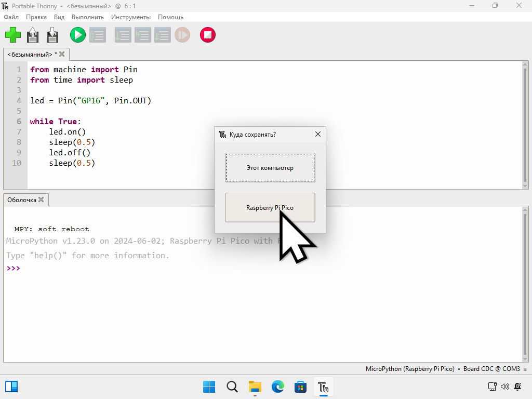This screenshot has width=532, height=399.
Task: Close the <безымянный> editor tab
Action: tap(62, 54)
